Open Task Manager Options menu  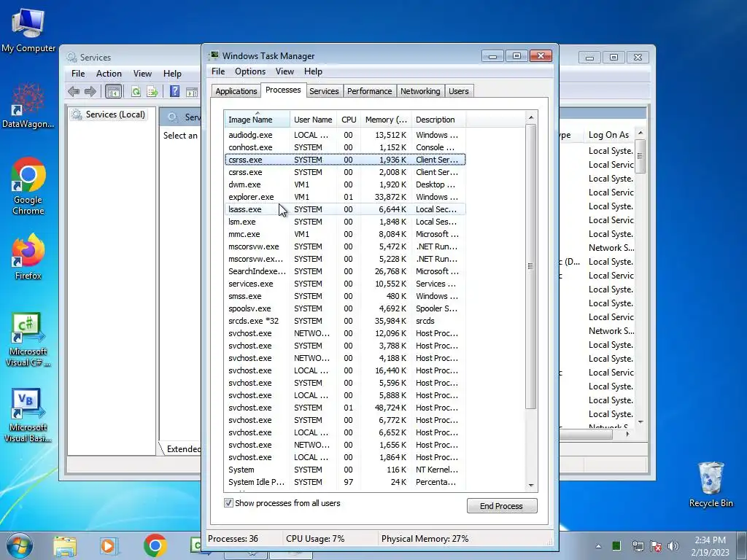(250, 71)
